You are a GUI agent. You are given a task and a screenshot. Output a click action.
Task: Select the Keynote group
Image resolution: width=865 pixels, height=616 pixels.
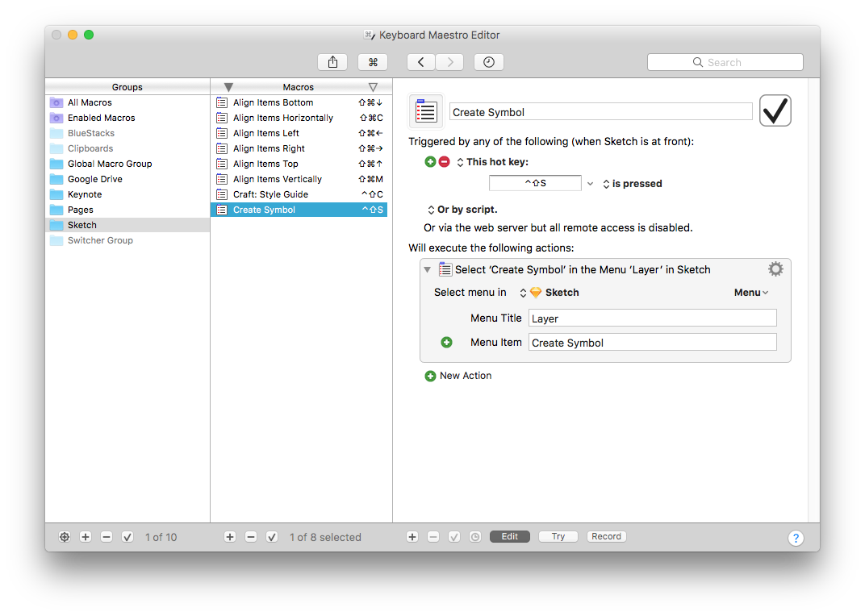(x=127, y=194)
